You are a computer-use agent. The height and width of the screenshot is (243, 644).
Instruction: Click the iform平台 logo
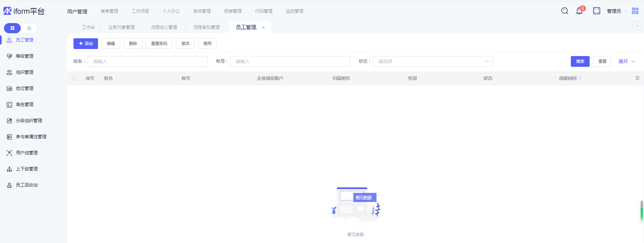point(24,11)
